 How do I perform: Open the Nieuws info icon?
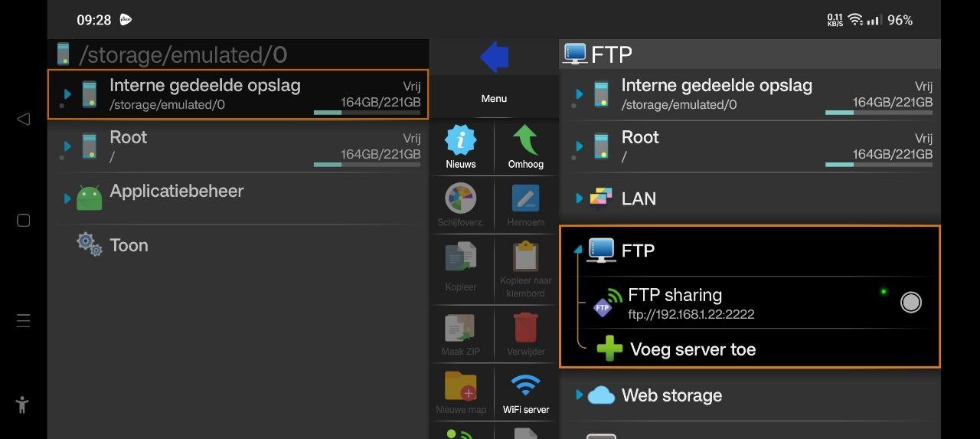click(x=461, y=143)
